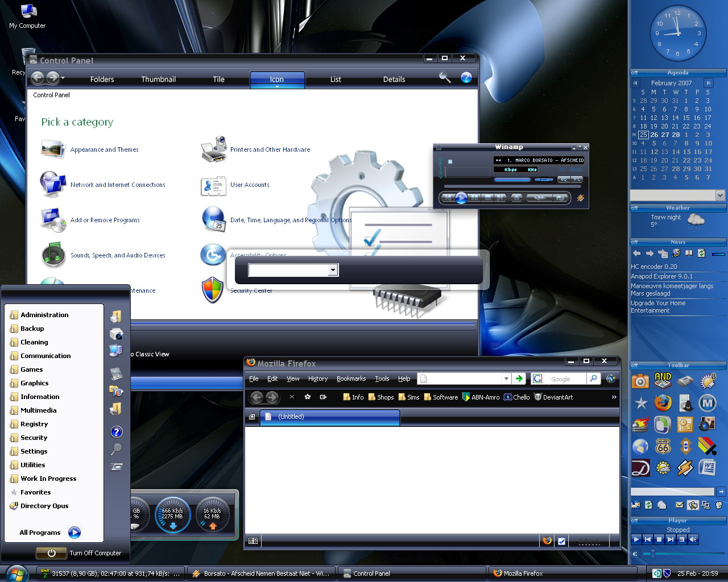
Task: Launch Firefox from the sidebar Toolbar
Action: [663, 403]
